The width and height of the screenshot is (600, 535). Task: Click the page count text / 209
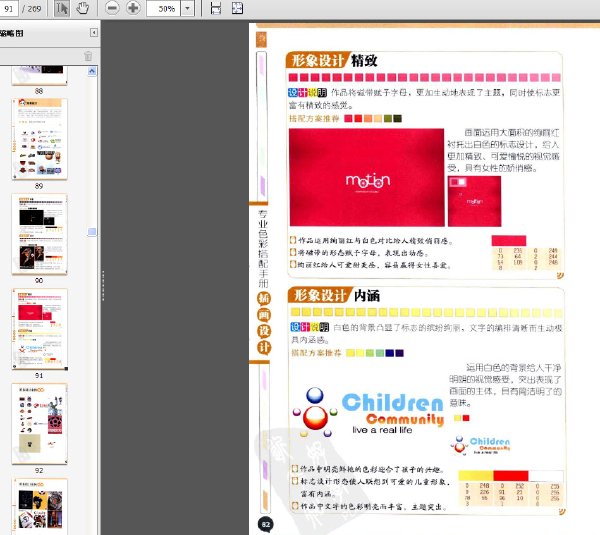tap(31, 8)
